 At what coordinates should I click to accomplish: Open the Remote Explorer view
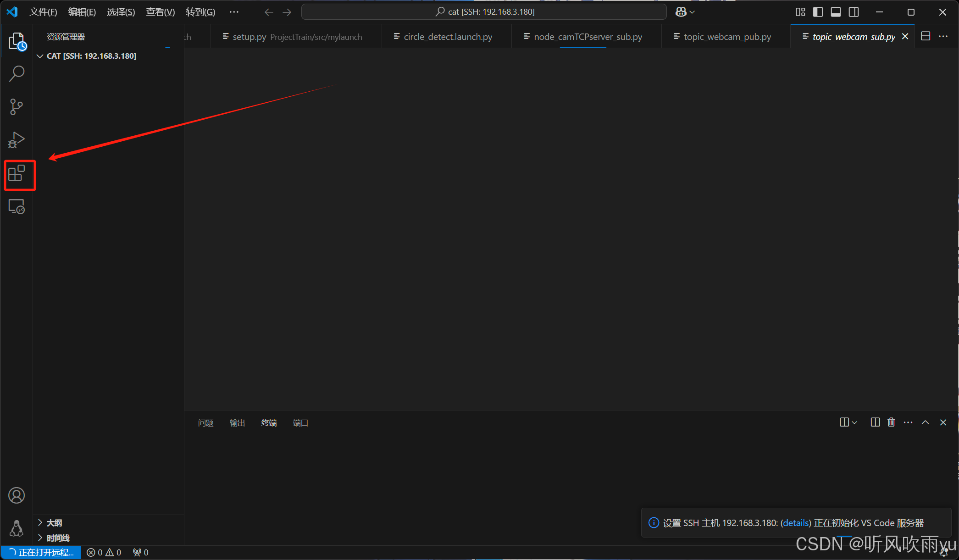(x=17, y=207)
